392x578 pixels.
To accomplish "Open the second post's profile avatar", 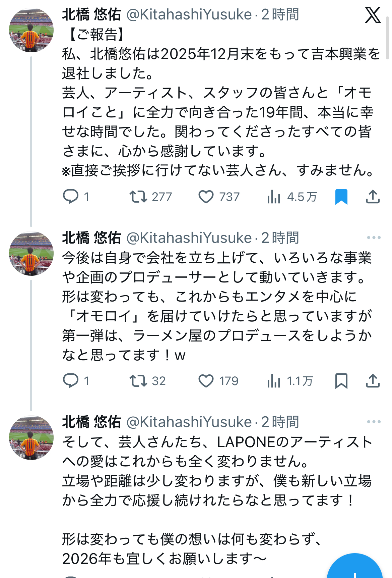I will click(31, 254).
